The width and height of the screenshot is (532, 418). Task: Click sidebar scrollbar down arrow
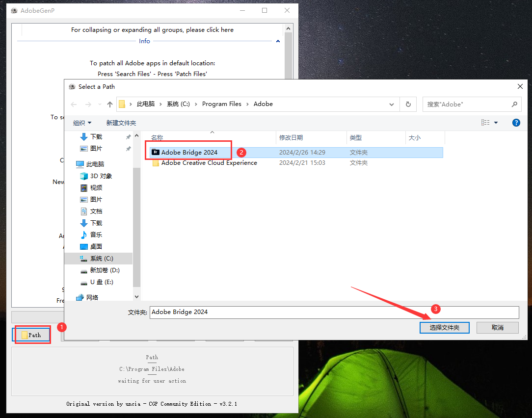pyautogui.click(x=136, y=296)
